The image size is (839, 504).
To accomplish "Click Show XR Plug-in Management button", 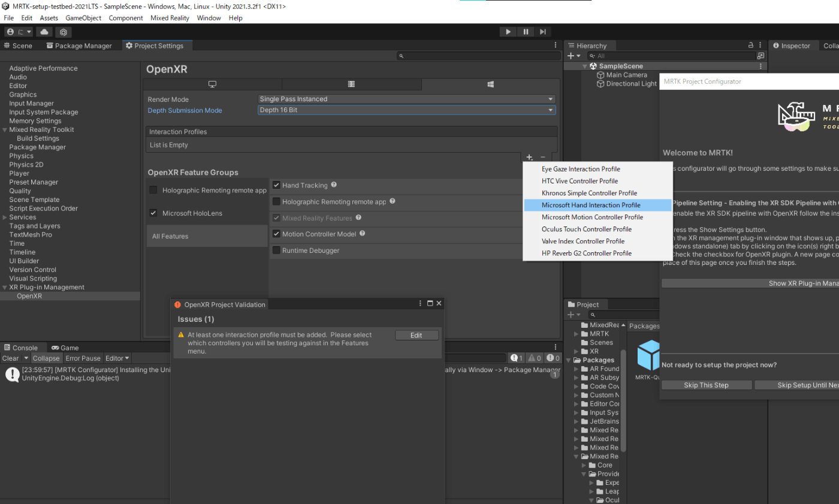I will click(x=750, y=283).
